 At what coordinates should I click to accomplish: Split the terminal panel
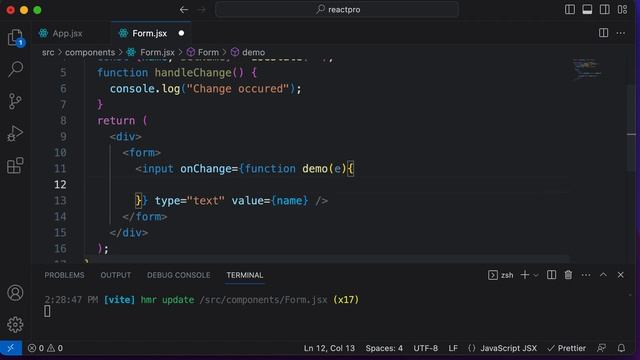(551, 275)
